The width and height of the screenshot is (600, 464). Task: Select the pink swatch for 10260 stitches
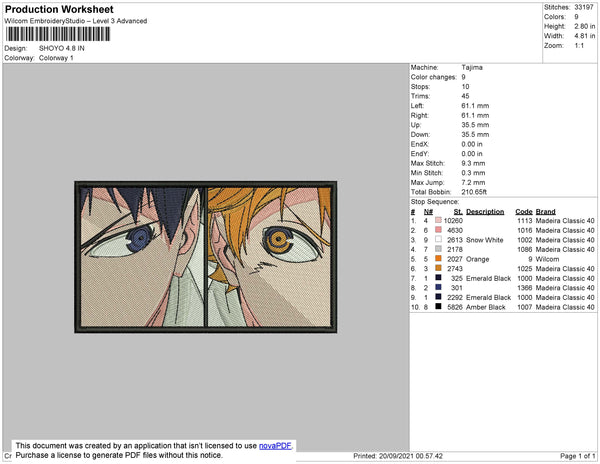438,220
